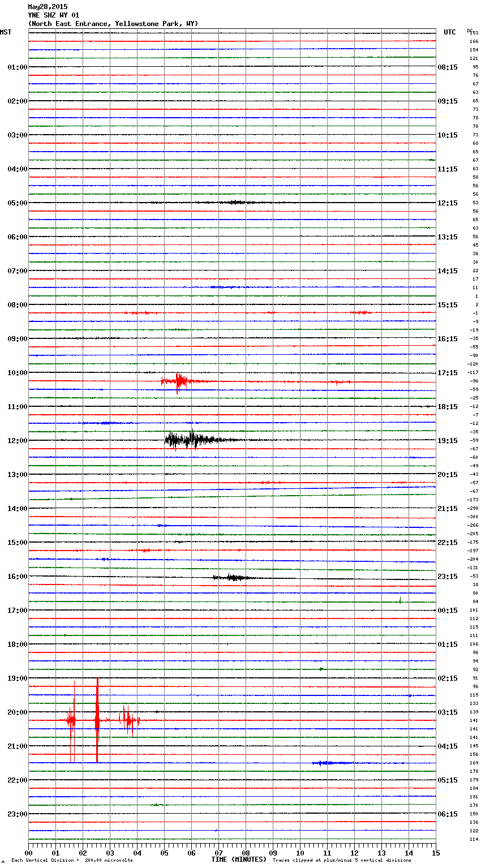Viewport: 481px width, 868px height.
Task: Click the 12 minute tick label
Action: point(354,853)
